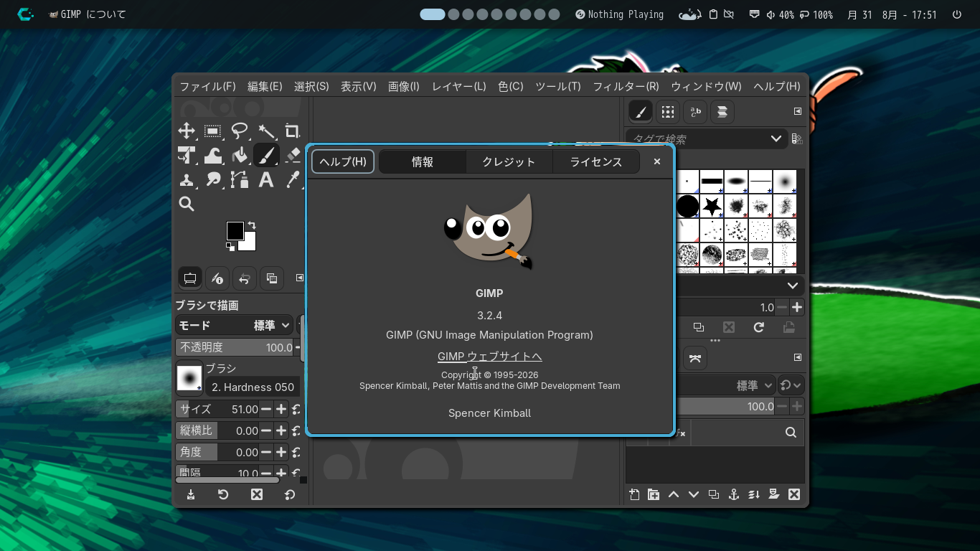This screenshot has height=551, width=980.
Task: Select the star-shaped brush thumbnail
Action: pos(712,207)
